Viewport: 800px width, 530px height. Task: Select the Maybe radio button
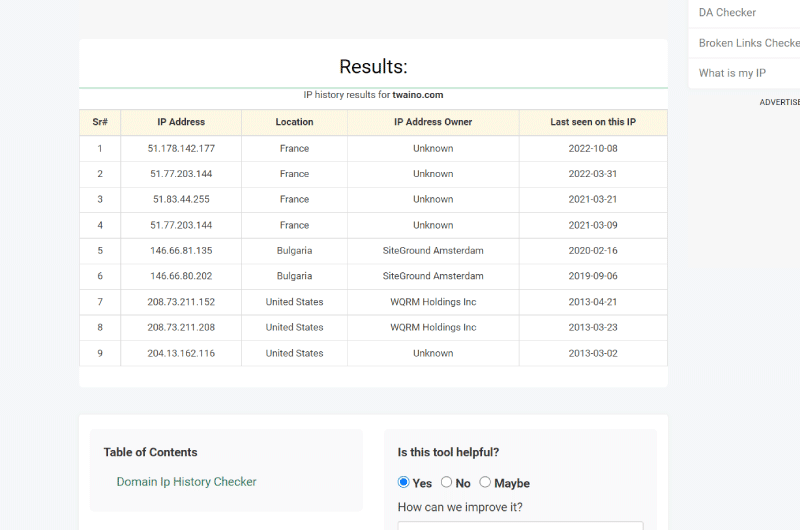pos(485,482)
